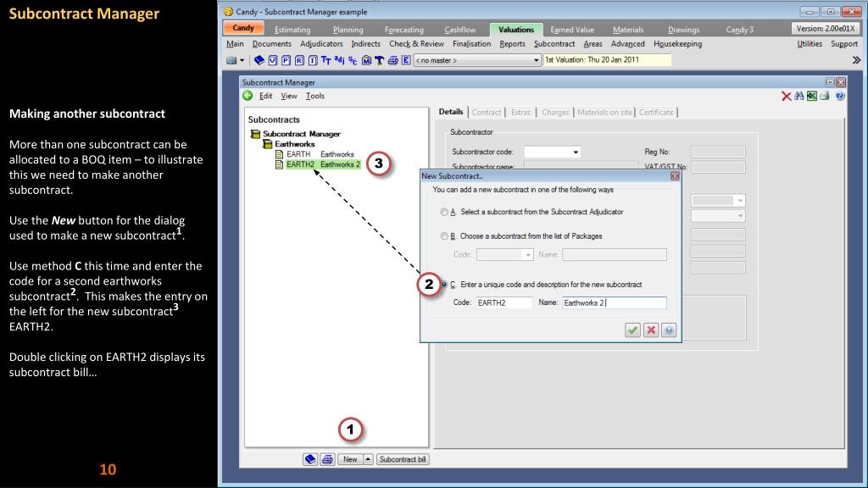Open the Valuations module tab

click(x=516, y=30)
